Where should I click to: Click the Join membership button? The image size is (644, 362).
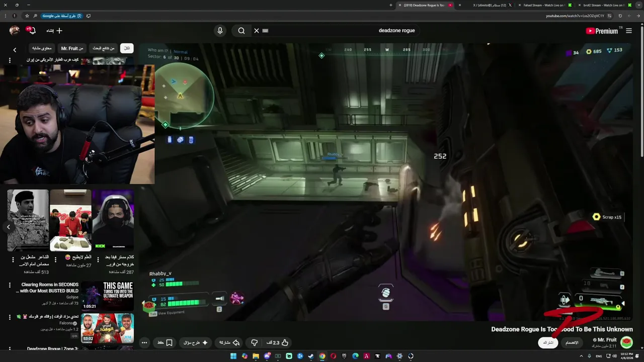572,342
